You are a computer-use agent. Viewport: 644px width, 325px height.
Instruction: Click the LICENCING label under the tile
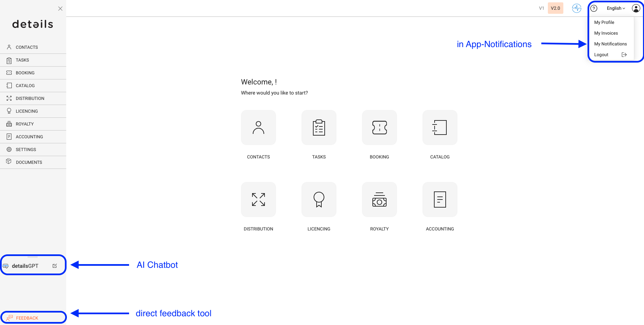[x=319, y=229]
